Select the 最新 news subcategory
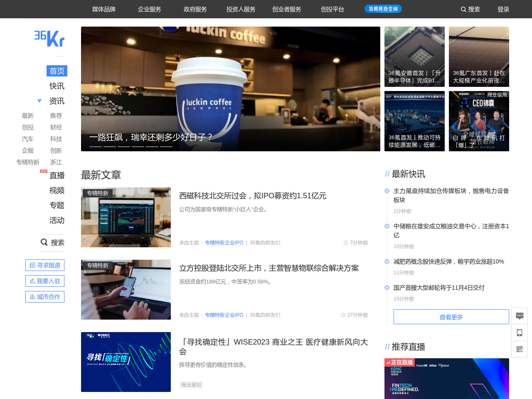This screenshot has width=532, height=399. [x=28, y=116]
